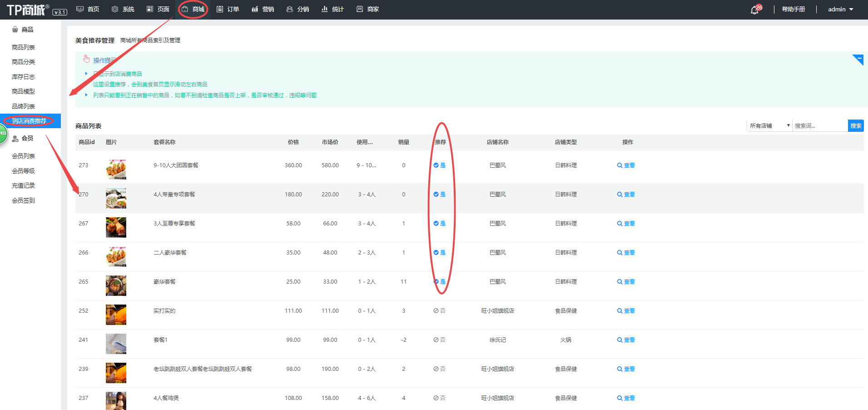Screen dimensions: 868x410
Task: Click the notification bell with 26 badge
Action: 754,9
